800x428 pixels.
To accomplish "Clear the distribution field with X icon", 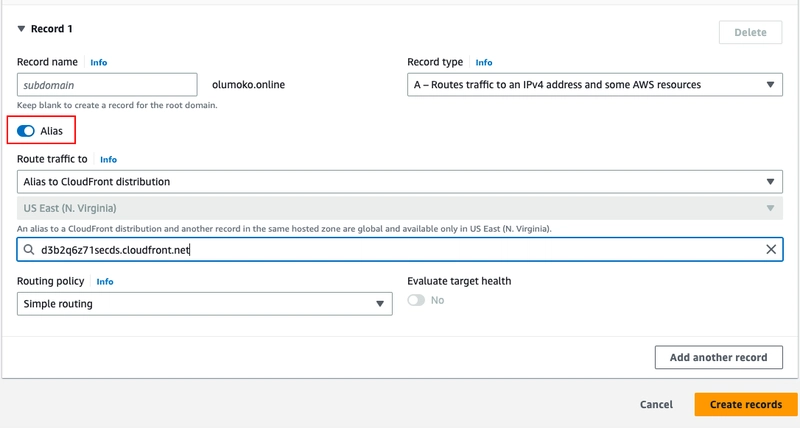I will 771,249.
